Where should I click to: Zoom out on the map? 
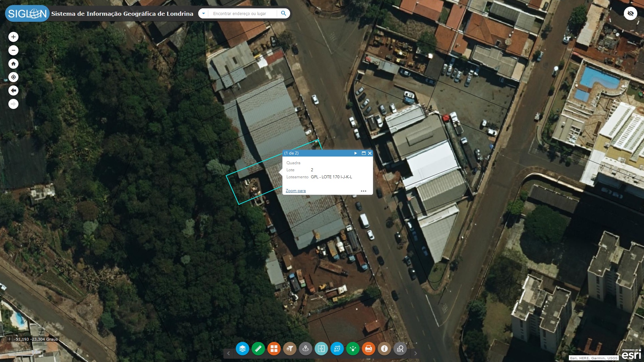[13, 50]
